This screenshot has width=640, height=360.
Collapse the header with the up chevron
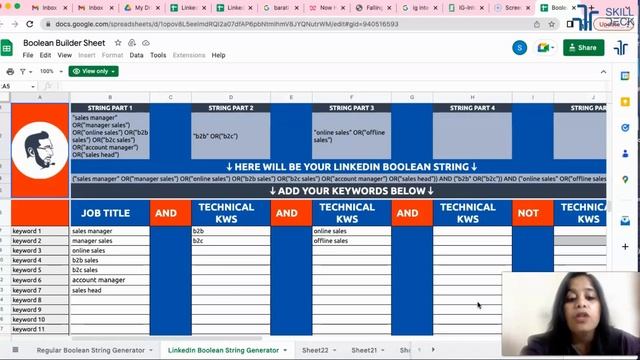coord(603,72)
